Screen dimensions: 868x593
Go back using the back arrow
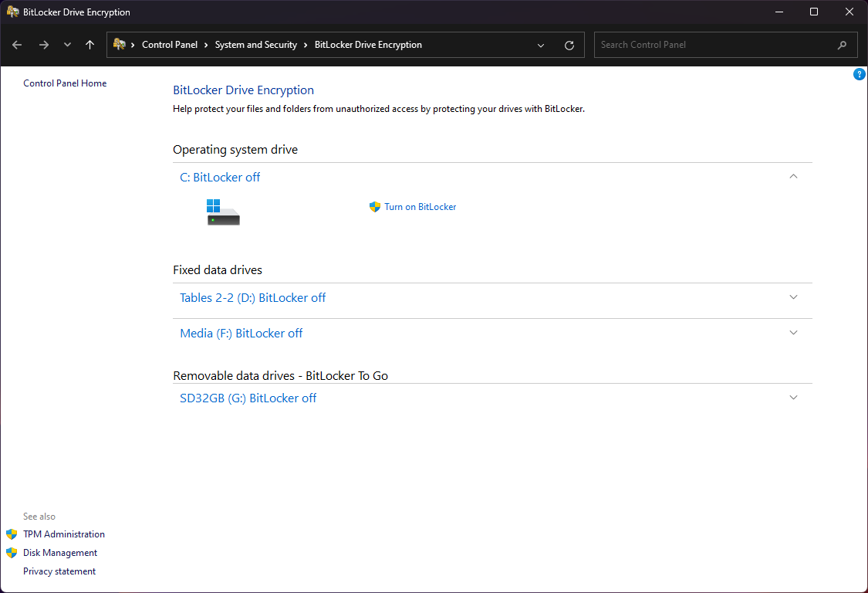tap(17, 45)
